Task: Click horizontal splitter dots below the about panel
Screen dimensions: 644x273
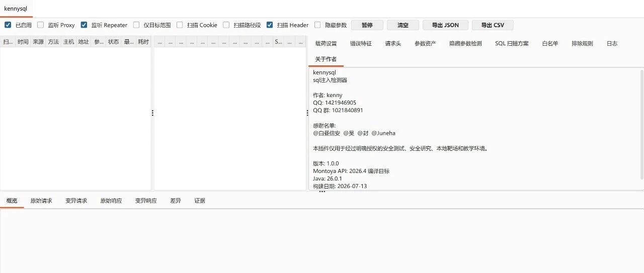Action: click(322, 192)
